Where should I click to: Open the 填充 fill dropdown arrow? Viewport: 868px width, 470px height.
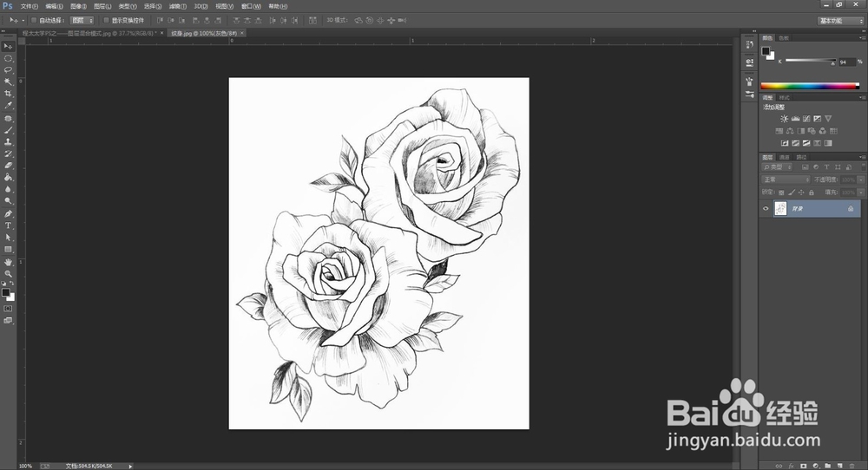click(x=861, y=193)
